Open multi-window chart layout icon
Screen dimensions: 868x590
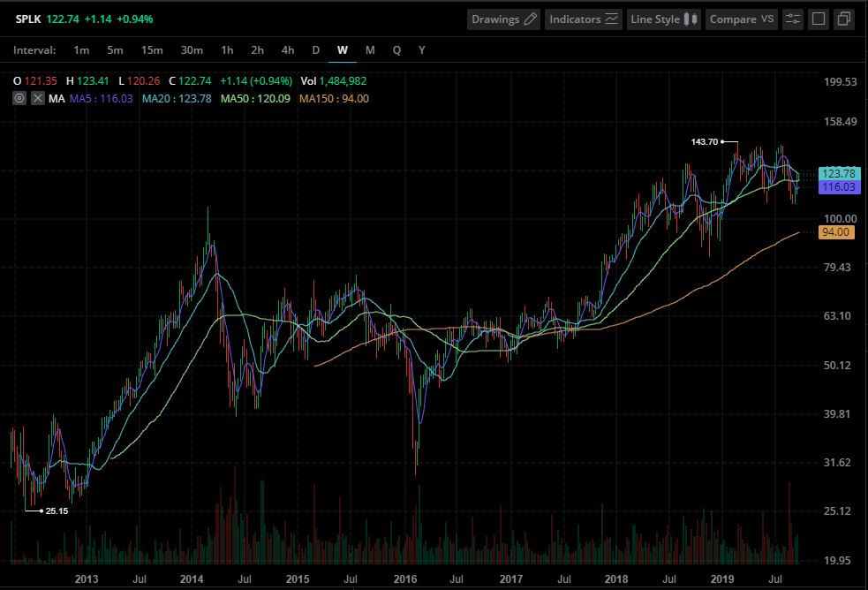(x=843, y=19)
